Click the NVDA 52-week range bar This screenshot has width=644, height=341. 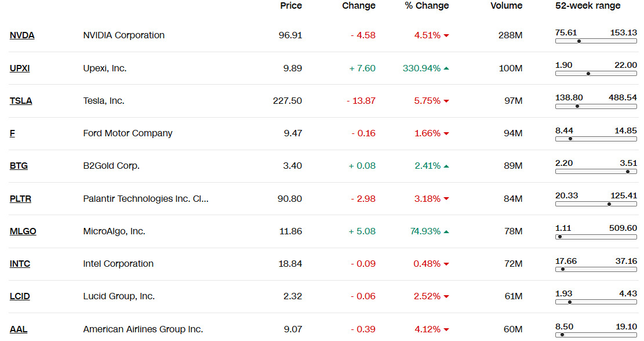[596, 41]
